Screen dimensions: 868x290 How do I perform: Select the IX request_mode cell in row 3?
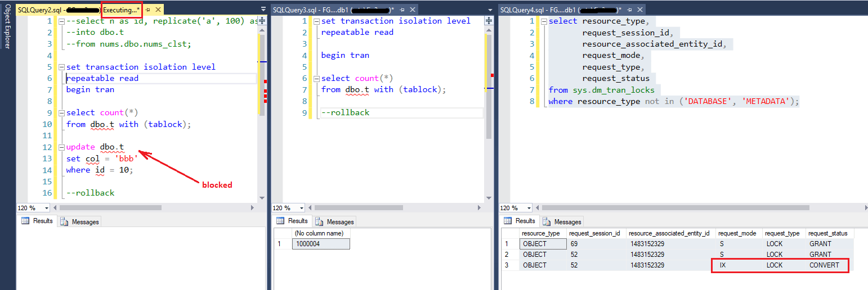pyautogui.click(x=739, y=265)
